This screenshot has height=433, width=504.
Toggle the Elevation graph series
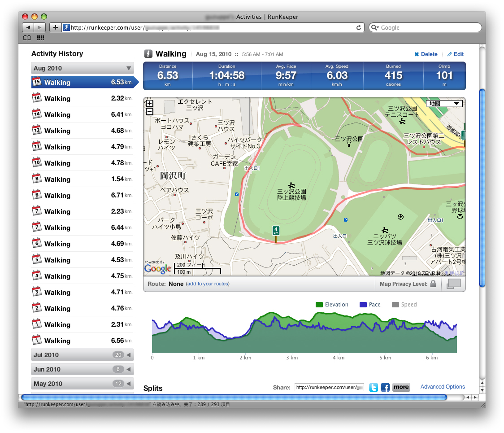coord(332,305)
